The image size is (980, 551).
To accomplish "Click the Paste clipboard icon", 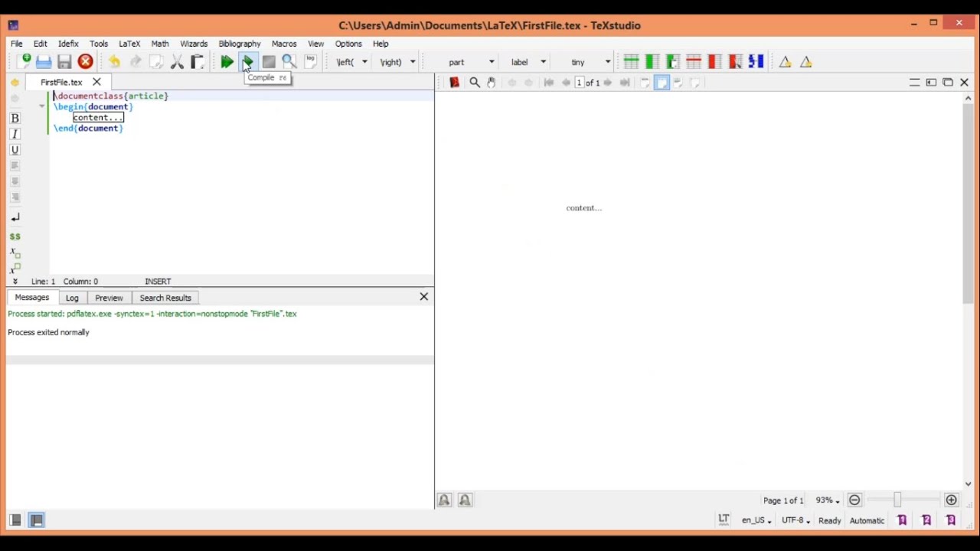I will click(198, 62).
